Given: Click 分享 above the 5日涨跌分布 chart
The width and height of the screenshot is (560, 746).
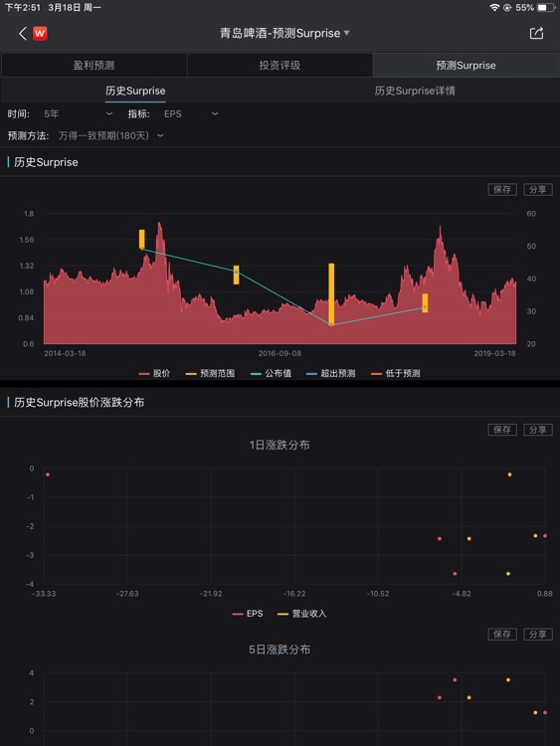Looking at the screenshot, I should [x=538, y=635].
